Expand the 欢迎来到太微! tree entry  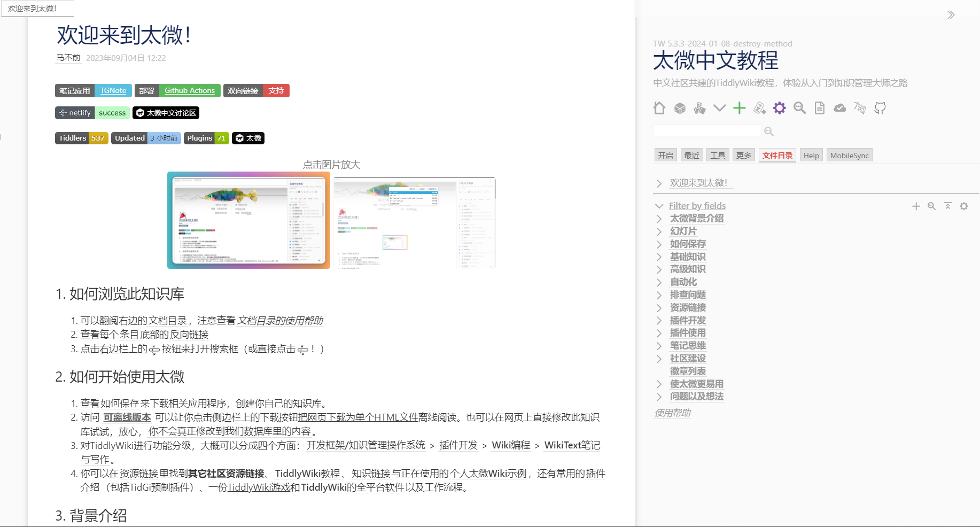(659, 183)
